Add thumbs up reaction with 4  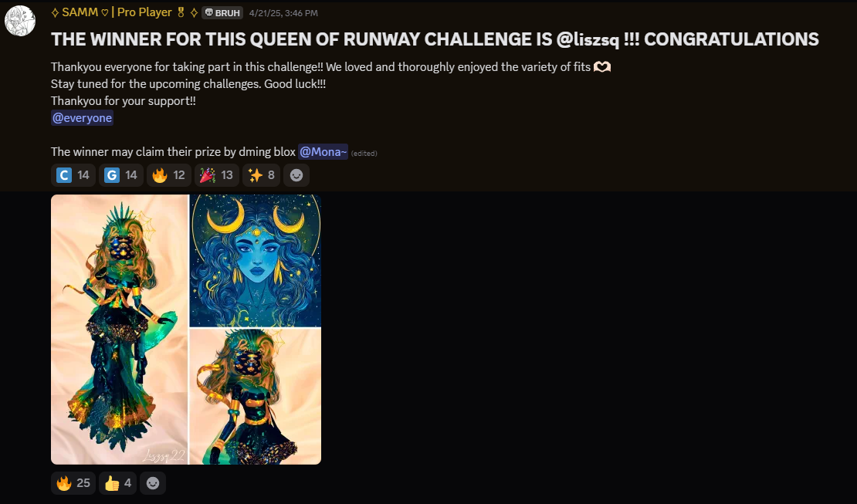pos(117,482)
